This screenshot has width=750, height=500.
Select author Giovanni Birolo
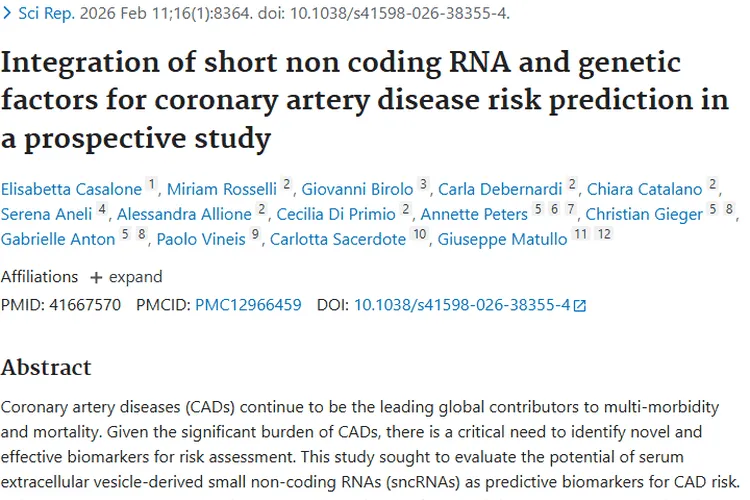pyautogui.click(x=358, y=189)
